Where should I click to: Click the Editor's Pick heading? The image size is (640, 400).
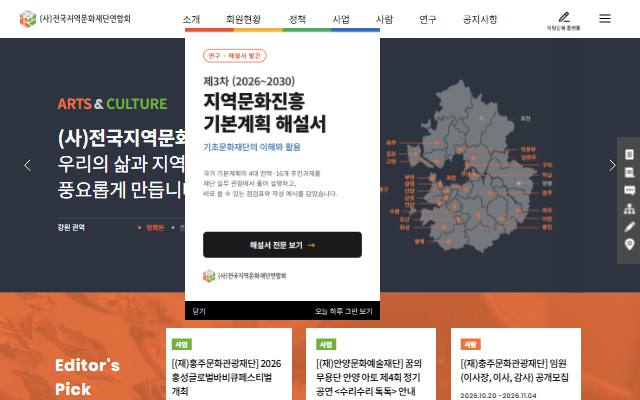tap(87, 377)
